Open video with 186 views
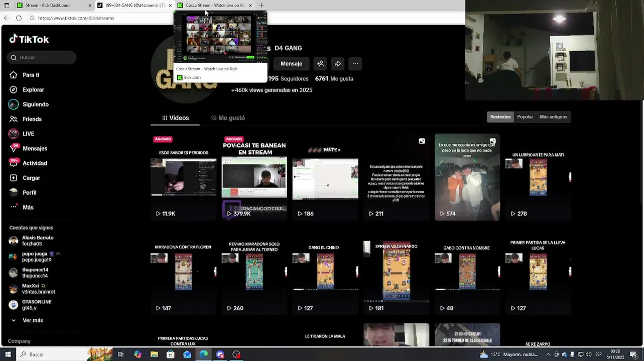 click(325, 177)
